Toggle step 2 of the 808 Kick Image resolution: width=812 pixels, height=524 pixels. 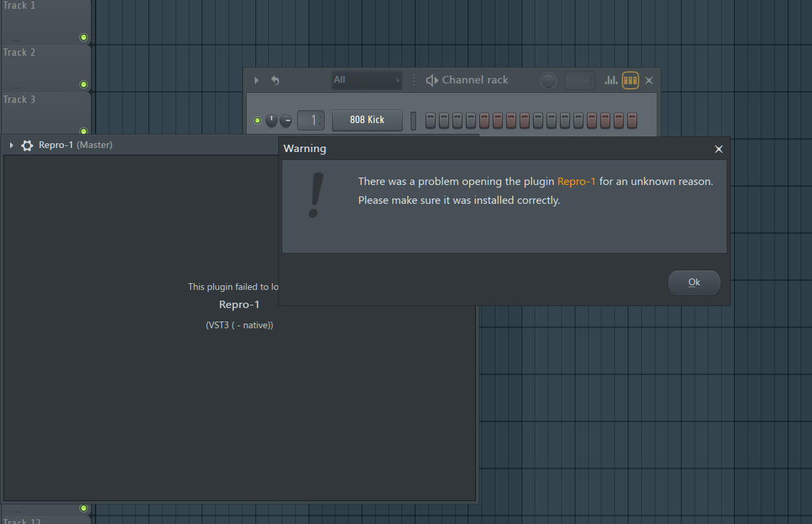pos(444,120)
